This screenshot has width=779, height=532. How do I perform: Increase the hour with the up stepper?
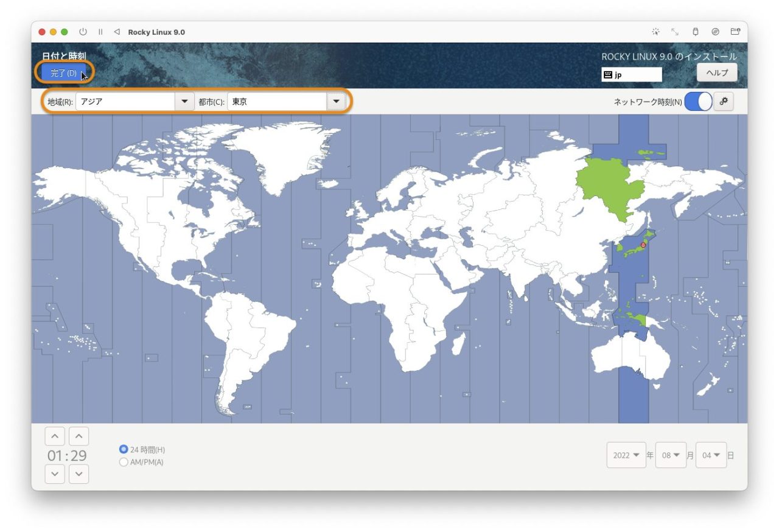[55, 436]
